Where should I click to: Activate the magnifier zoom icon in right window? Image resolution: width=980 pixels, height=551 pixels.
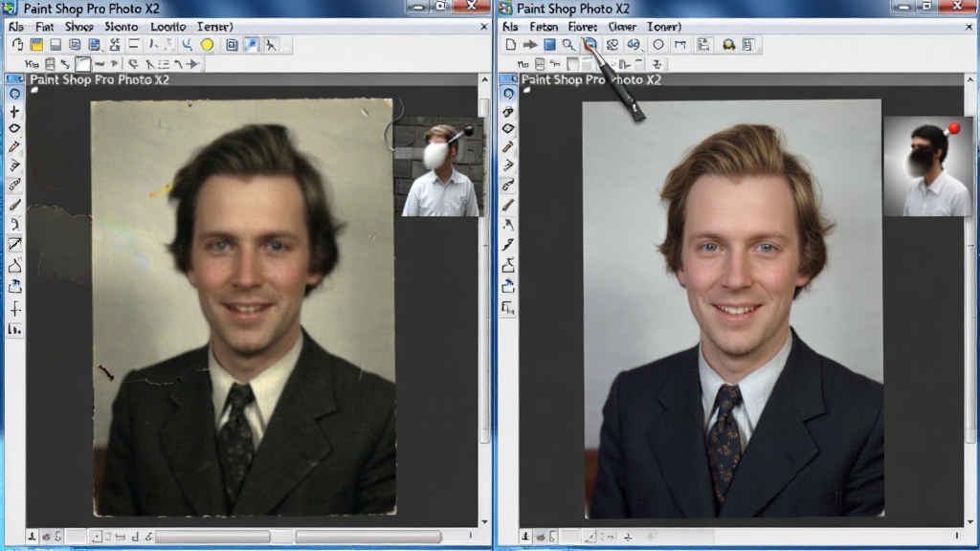[568, 45]
